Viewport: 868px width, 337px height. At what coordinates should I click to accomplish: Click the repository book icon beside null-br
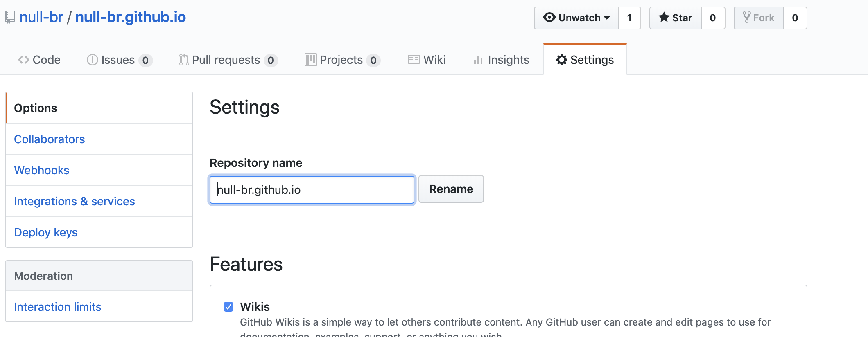(x=10, y=17)
